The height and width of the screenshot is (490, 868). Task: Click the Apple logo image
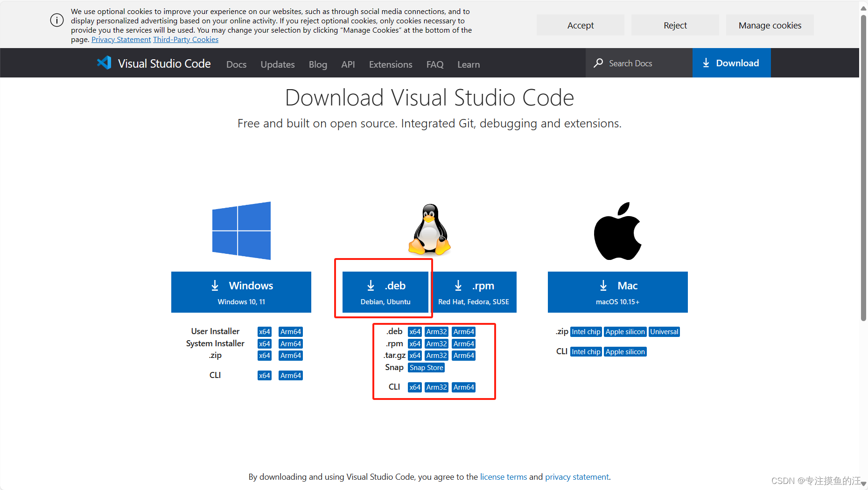coord(617,231)
